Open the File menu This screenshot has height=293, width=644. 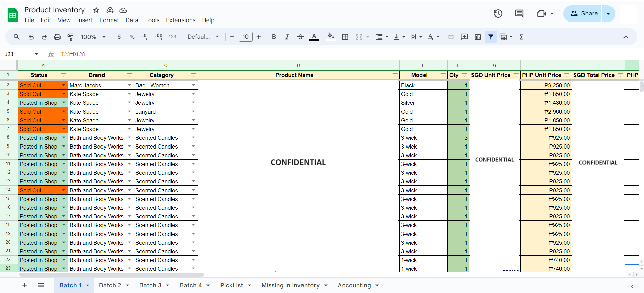click(x=29, y=20)
